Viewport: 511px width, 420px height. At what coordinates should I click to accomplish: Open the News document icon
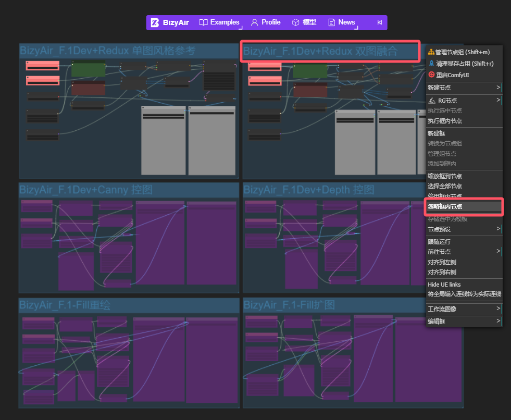pyautogui.click(x=331, y=22)
